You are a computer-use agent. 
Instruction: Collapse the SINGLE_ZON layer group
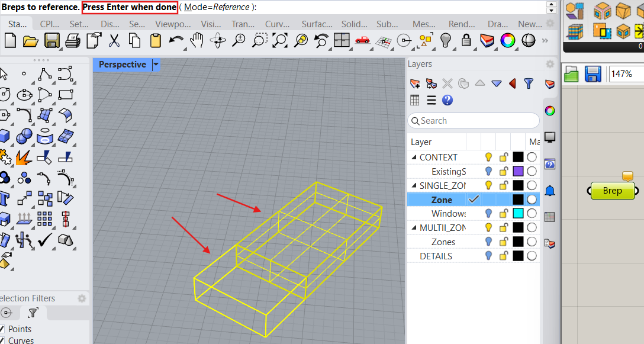coord(414,185)
